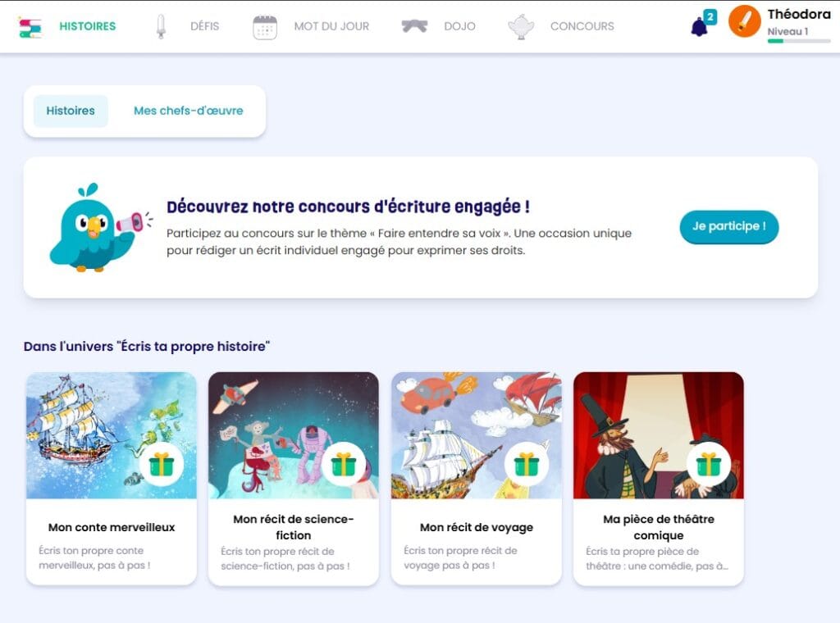Click the Concours trophy icon
Screen dimensions: 840x623
pyautogui.click(x=521, y=27)
